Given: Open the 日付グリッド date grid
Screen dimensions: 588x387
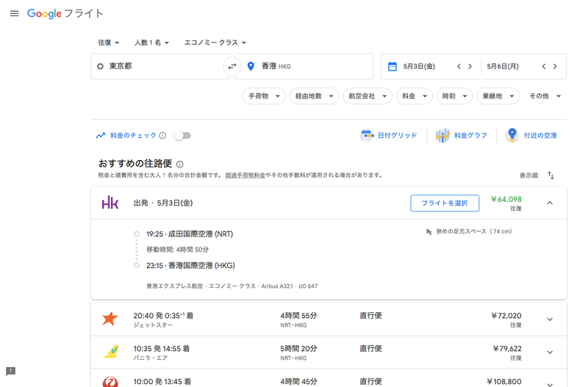Looking at the screenshot, I should pyautogui.click(x=389, y=135).
